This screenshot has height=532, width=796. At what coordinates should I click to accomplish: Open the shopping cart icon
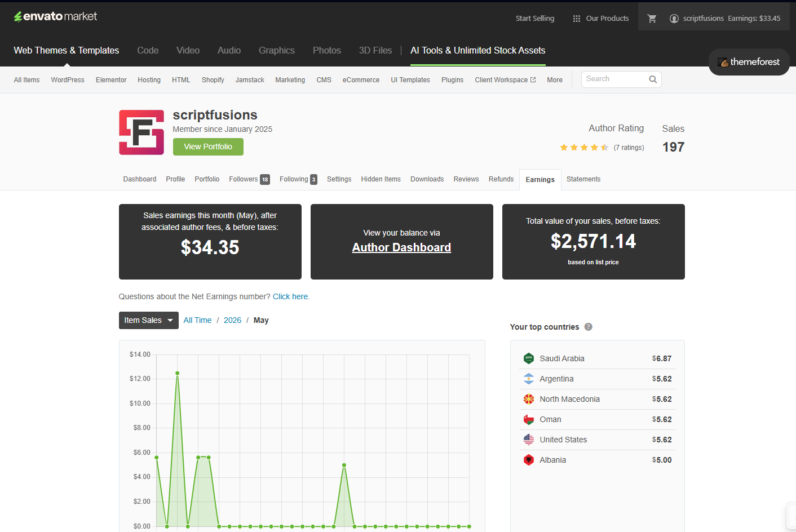[652, 19]
